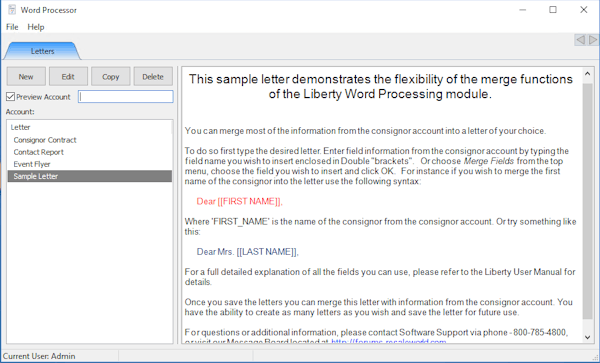Click the preview scrollbar down arrow
600x363 pixels.
tap(587, 337)
